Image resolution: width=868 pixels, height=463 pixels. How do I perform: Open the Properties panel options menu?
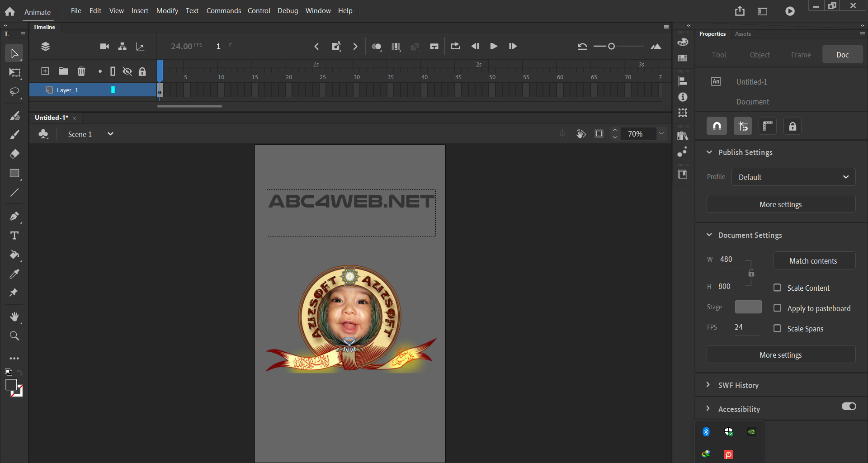click(x=862, y=34)
